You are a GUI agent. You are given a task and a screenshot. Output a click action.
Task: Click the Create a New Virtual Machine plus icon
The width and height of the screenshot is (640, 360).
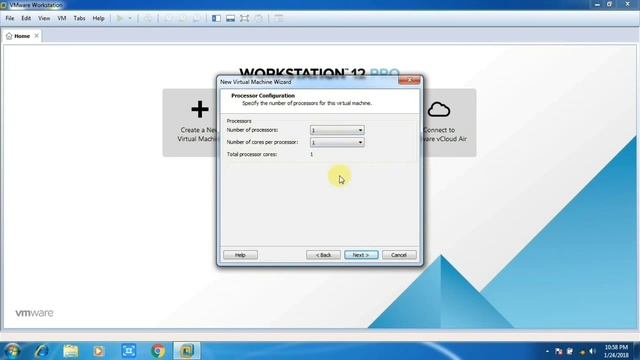pyautogui.click(x=200, y=109)
